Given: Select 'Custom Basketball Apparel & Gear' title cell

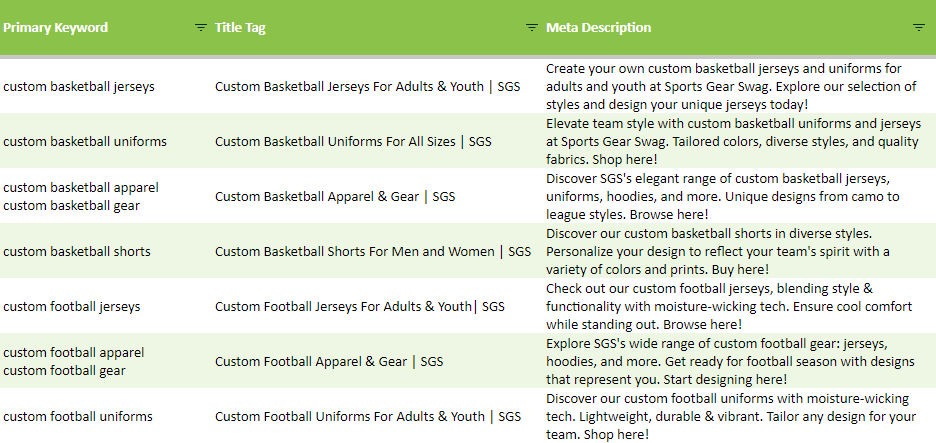Looking at the screenshot, I should coord(377,196).
